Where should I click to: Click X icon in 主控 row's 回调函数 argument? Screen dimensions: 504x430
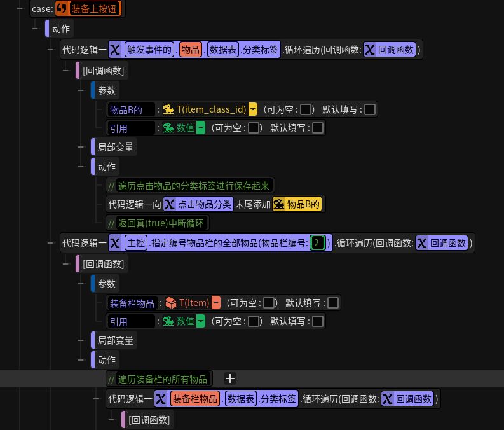tap(422, 243)
